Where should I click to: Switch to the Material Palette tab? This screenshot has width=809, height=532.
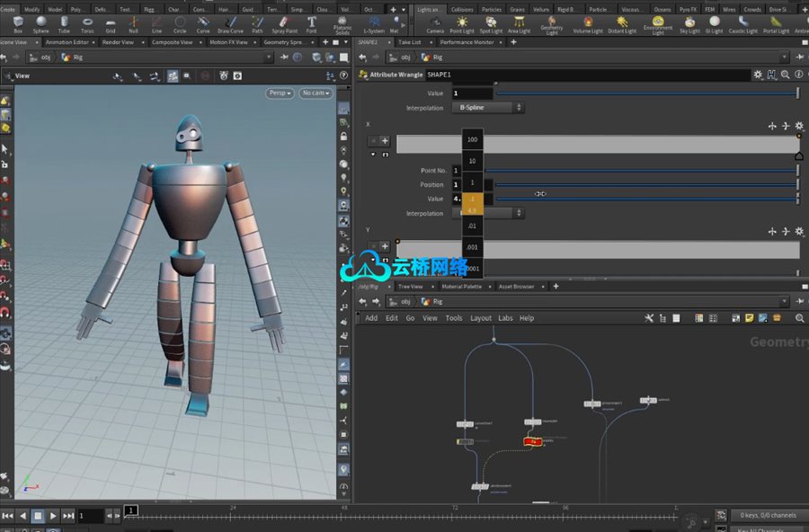pos(461,287)
